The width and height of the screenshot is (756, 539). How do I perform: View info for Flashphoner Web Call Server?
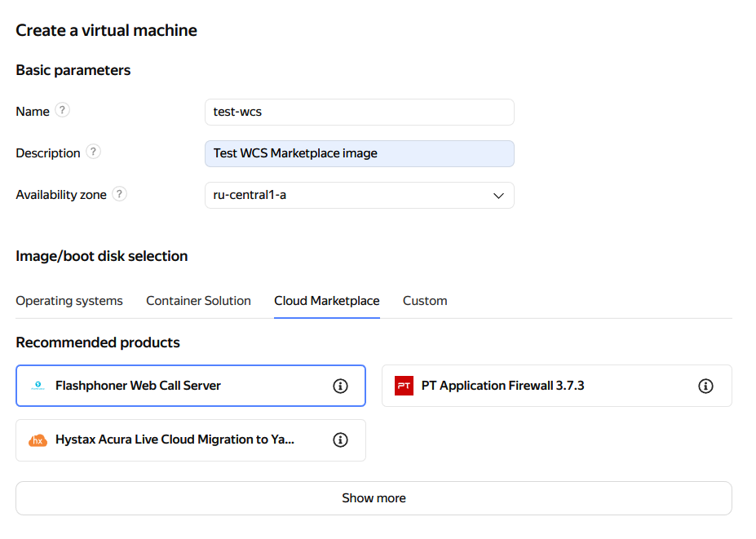point(341,386)
